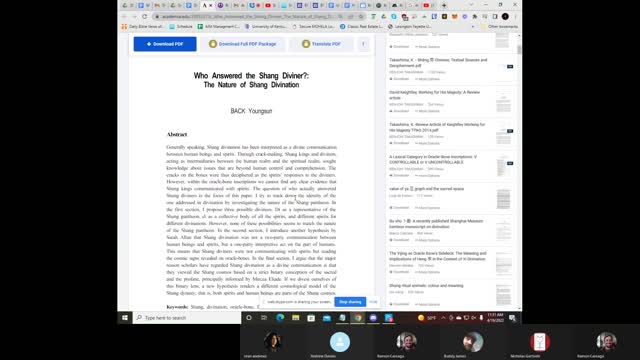
Task: Click the Windows Start button
Action: pyautogui.click(x=125, y=318)
